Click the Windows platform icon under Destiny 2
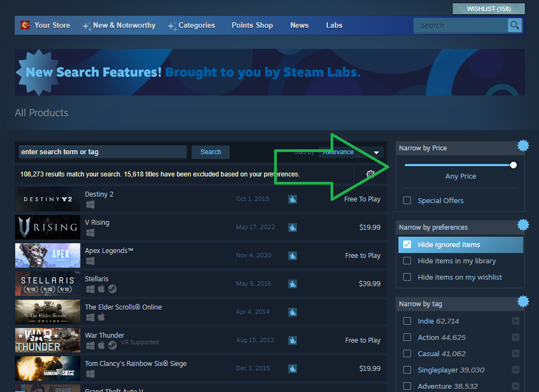The image size is (539, 392). tap(90, 205)
